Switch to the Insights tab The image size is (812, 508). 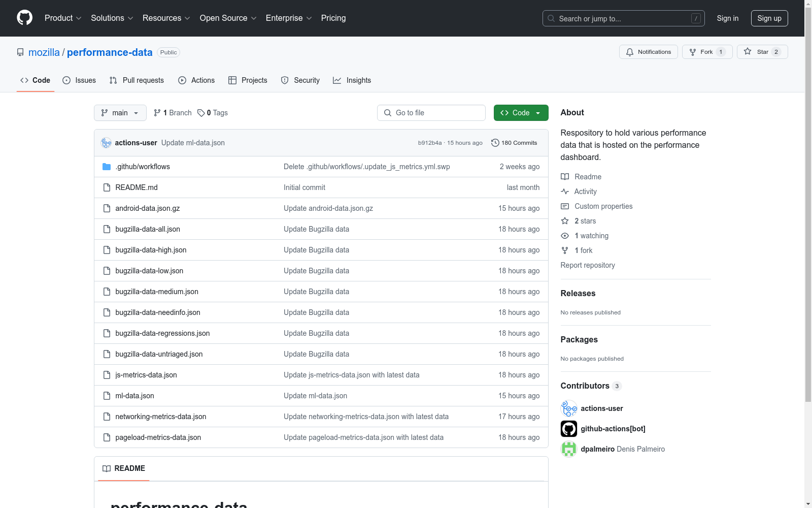point(352,80)
